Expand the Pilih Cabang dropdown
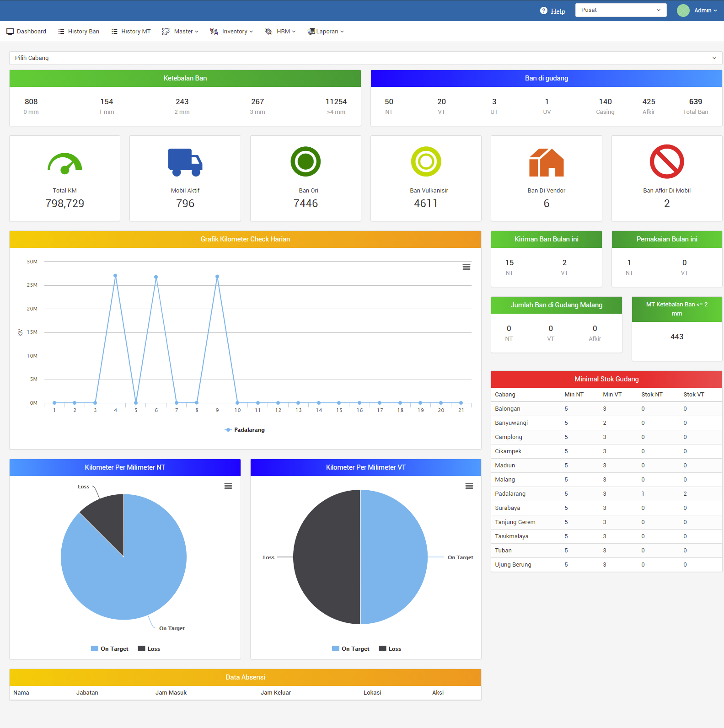The image size is (724, 728). (365, 58)
